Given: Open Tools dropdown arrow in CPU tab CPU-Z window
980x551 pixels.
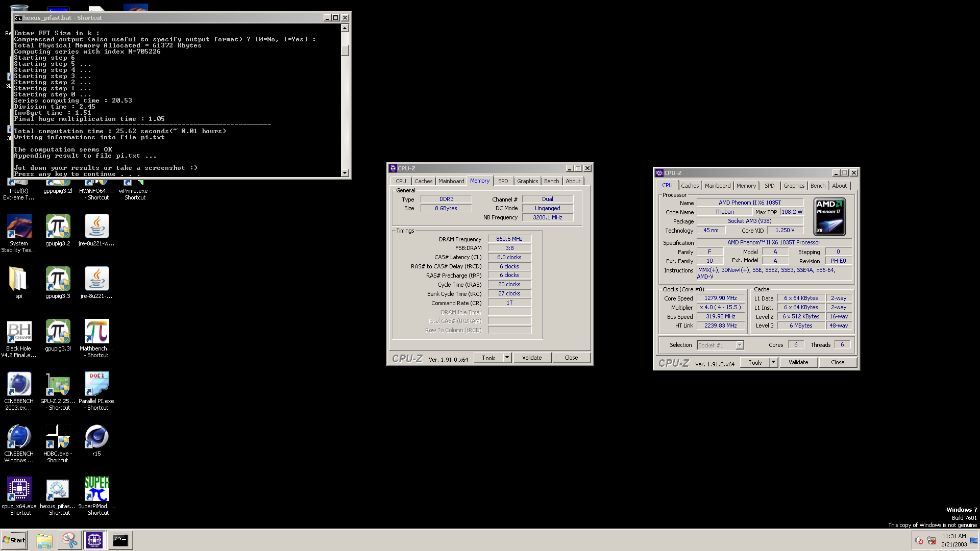Looking at the screenshot, I should tap(773, 362).
